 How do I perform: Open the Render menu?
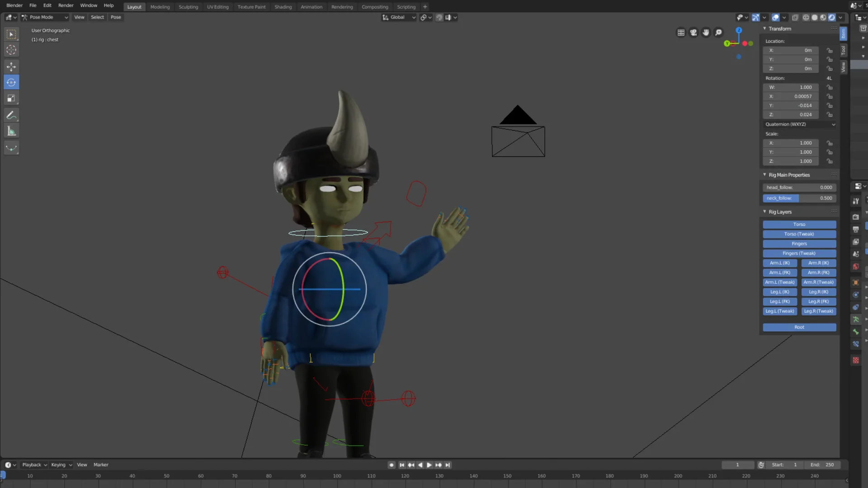pyautogui.click(x=66, y=5)
